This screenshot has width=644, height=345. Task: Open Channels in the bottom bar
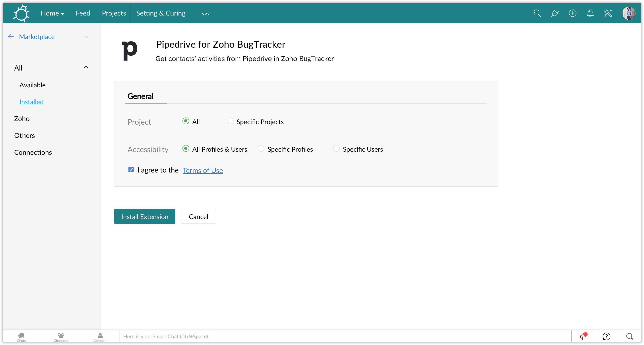tap(61, 337)
